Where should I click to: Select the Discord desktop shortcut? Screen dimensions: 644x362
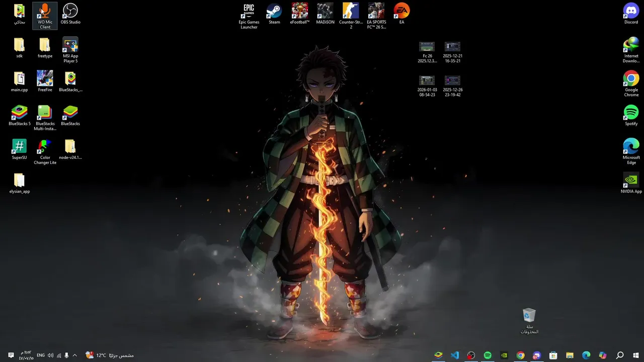pos(631,14)
